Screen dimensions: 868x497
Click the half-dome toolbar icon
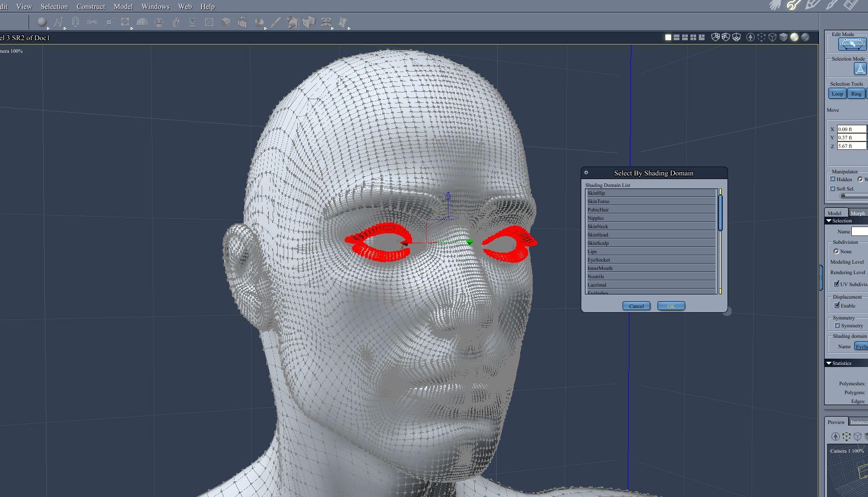pyautogui.click(x=142, y=22)
